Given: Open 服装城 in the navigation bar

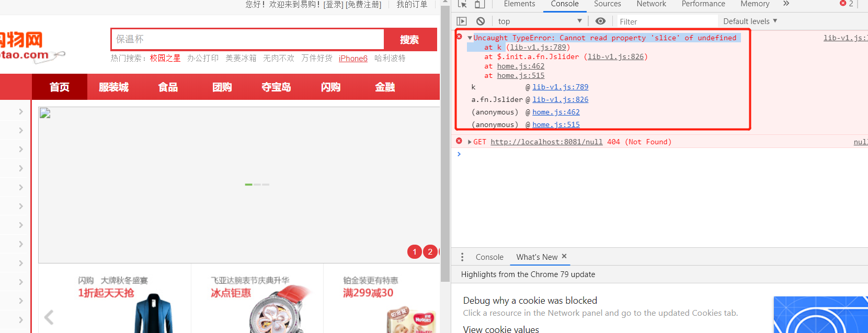Looking at the screenshot, I should (113, 87).
